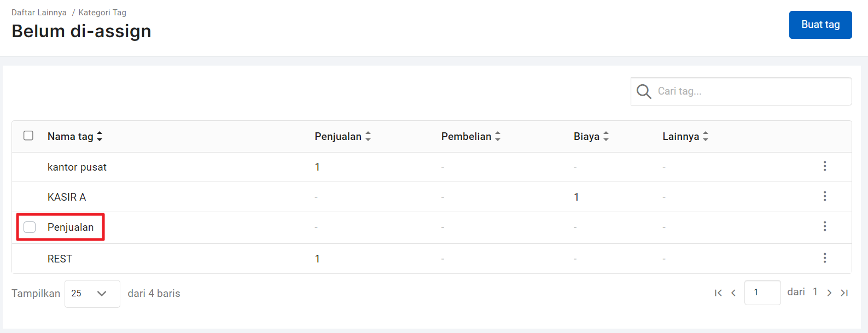Tick the select-all checkbox in header
The width and height of the screenshot is (868, 333).
tap(28, 136)
